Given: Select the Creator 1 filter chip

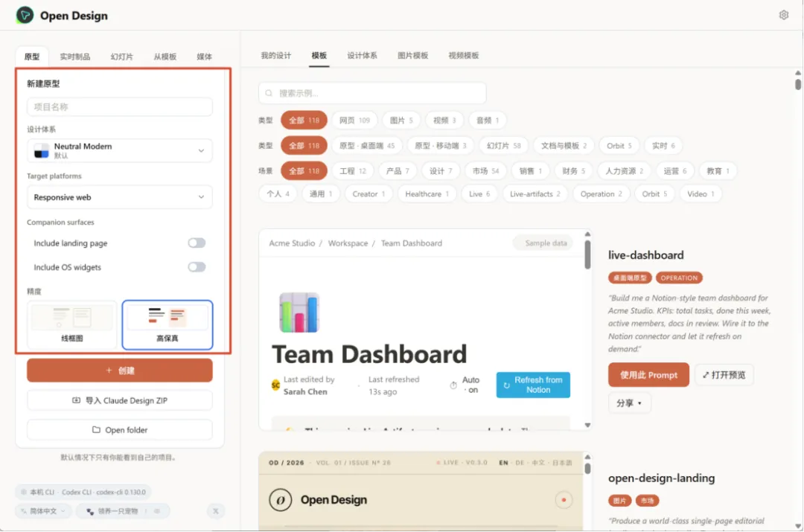Looking at the screenshot, I should 368,193.
